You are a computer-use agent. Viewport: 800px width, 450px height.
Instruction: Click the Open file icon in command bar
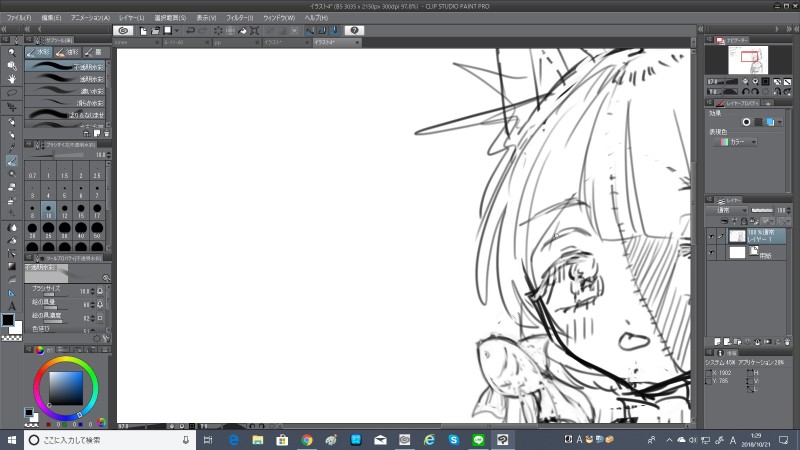(156, 31)
